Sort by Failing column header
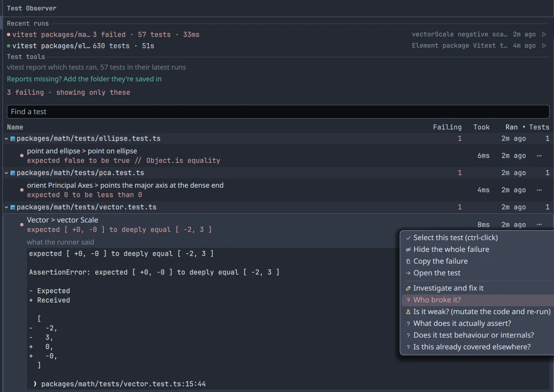 pyautogui.click(x=447, y=127)
